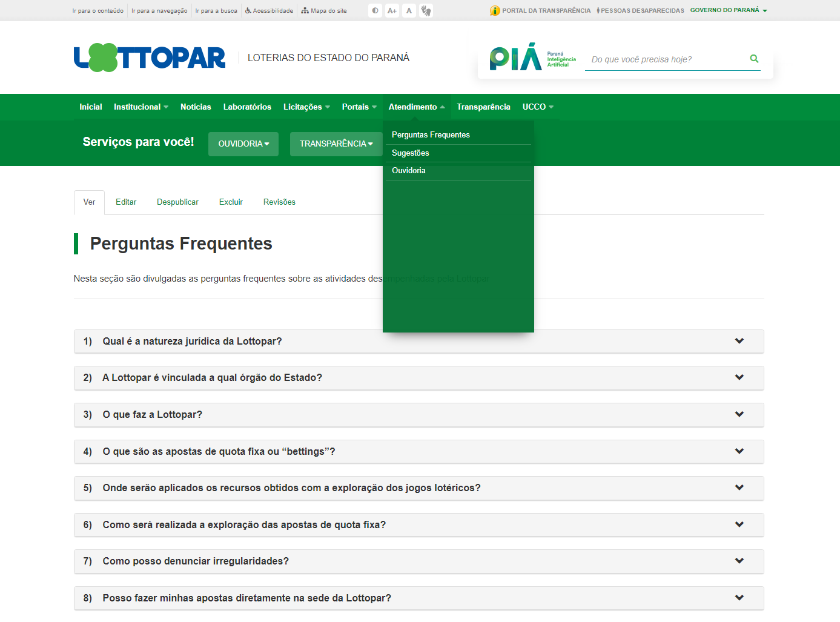Image resolution: width=840 pixels, height=622 pixels.
Task: Expand 'A Lottopar é vinculada a qual órgão'
Action: (418, 378)
